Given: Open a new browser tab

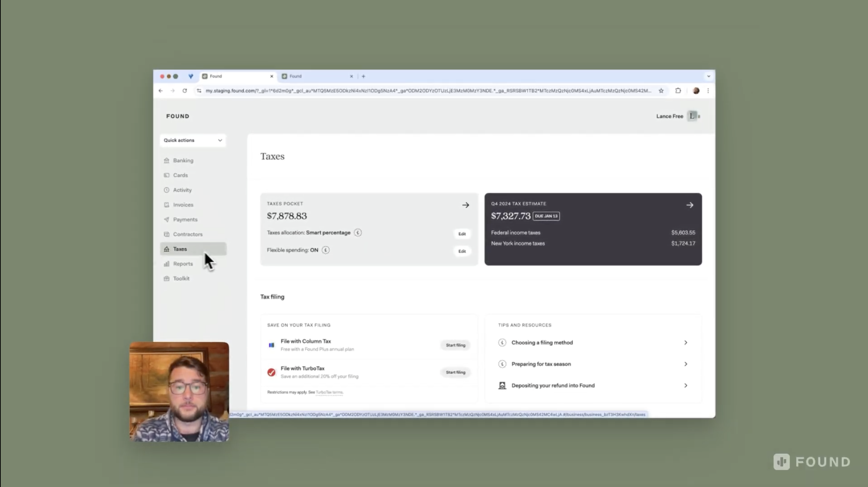Looking at the screenshot, I should point(363,76).
